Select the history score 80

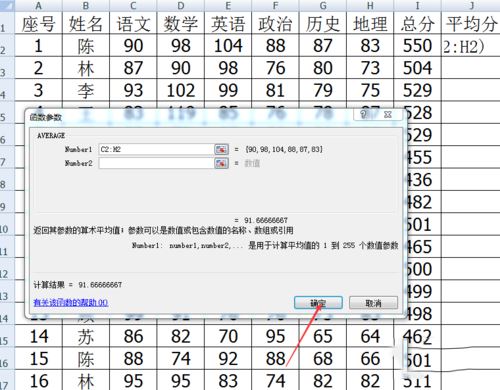[323, 68]
